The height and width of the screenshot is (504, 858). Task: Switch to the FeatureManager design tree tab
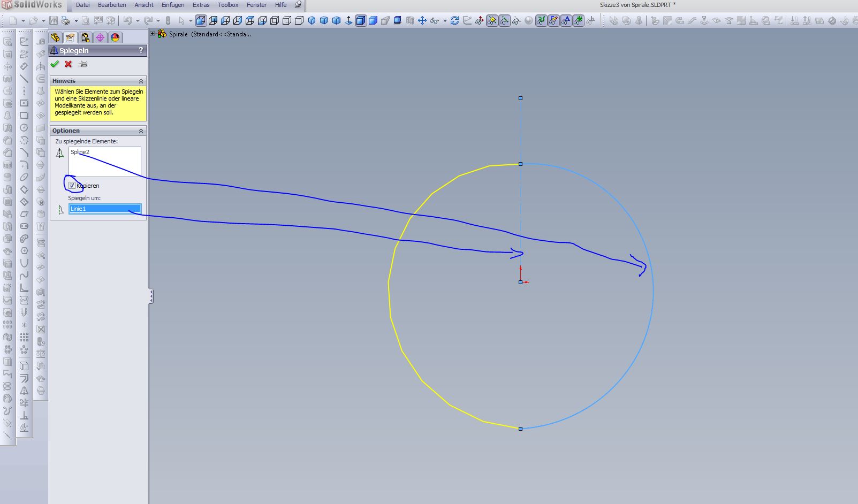(55, 37)
